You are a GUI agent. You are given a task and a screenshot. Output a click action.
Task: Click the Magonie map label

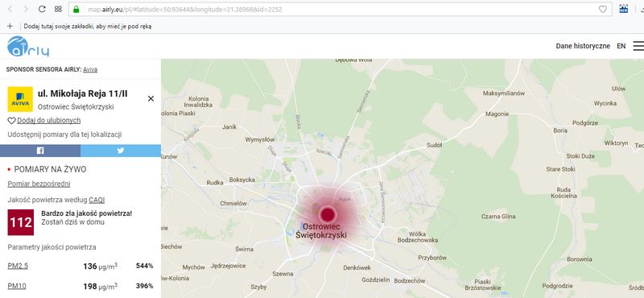[x=497, y=114]
